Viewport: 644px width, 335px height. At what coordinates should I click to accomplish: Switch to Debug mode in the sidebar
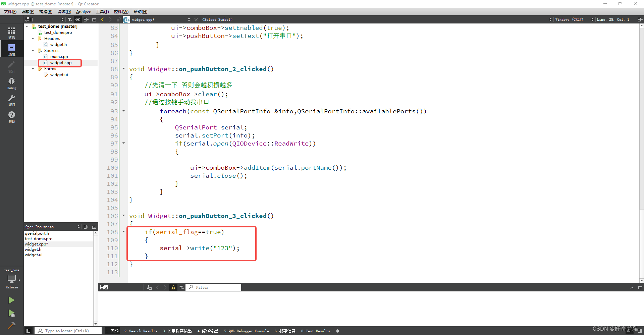tap(12, 83)
